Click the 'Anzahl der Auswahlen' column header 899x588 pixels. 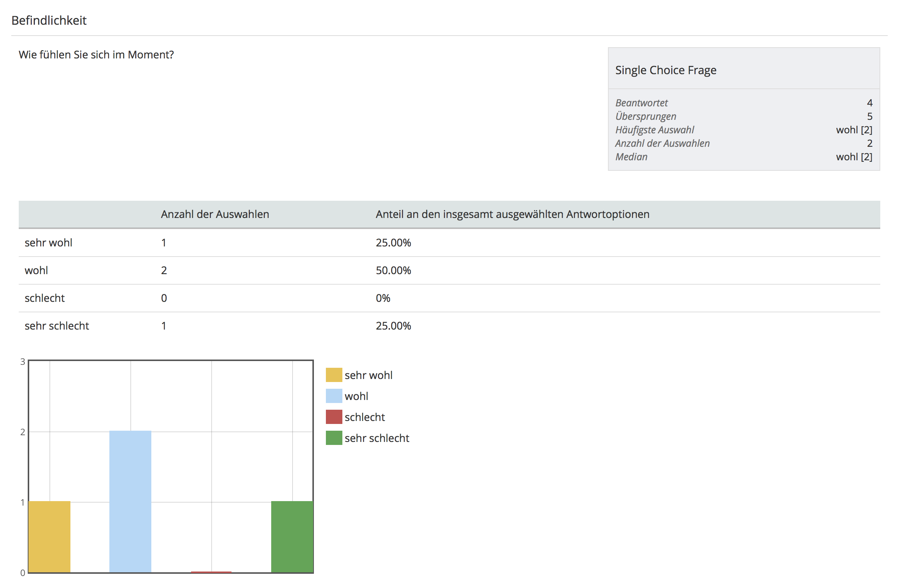pyautogui.click(x=215, y=214)
